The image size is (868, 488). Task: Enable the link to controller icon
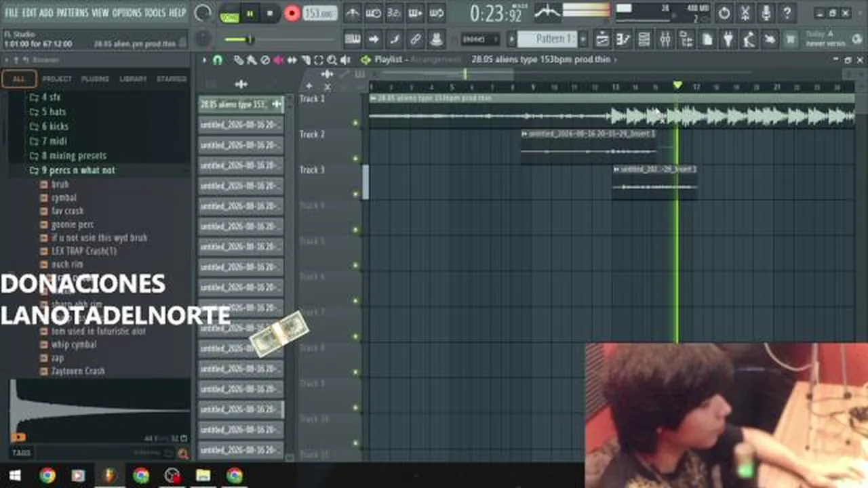click(x=416, y=39)
